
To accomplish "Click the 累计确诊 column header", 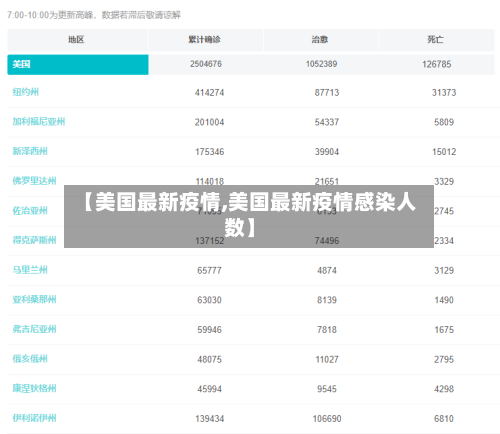I will point(204,40).
